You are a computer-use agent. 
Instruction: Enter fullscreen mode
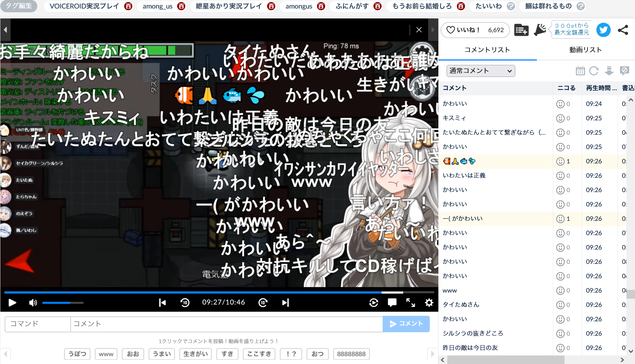pyautogui.click(x=411, y=302)
